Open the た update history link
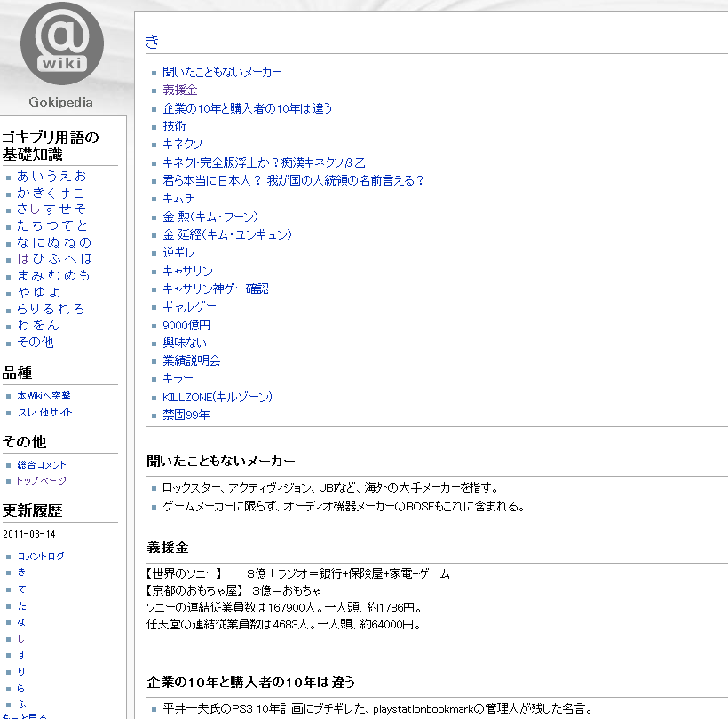This screenshot has width=728, height=719. point(21,606)
